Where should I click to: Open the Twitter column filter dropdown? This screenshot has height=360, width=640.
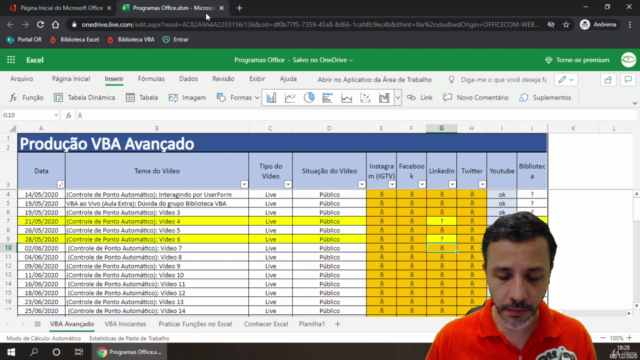482,184
